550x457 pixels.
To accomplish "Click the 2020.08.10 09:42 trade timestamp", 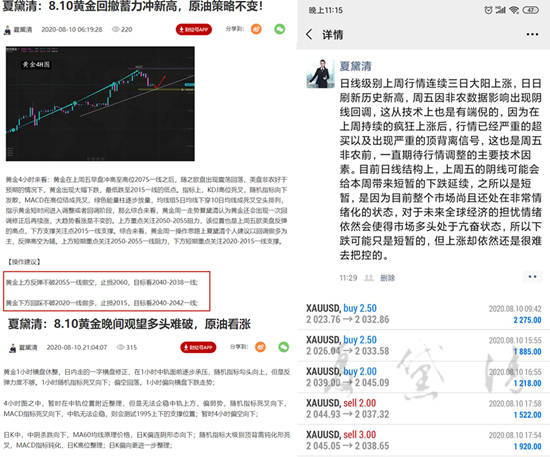I will pyautogui.click(x=515, y=309).
